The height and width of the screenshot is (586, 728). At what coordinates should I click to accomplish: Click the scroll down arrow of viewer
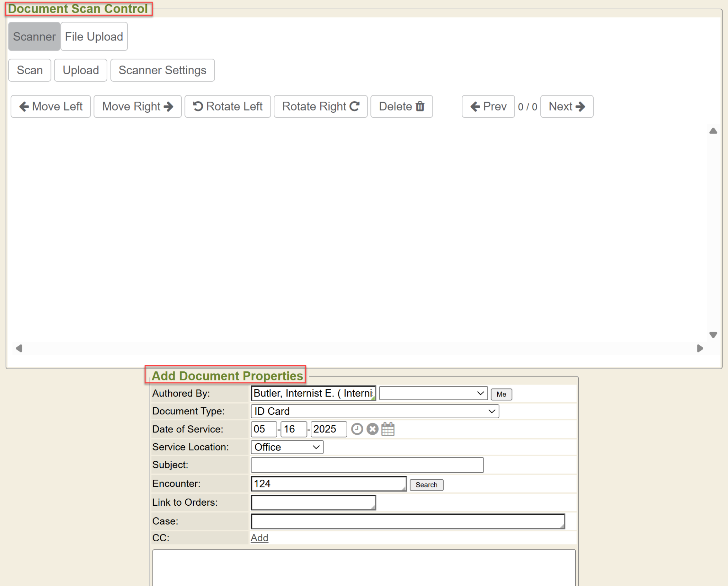[x=713, y=335]
